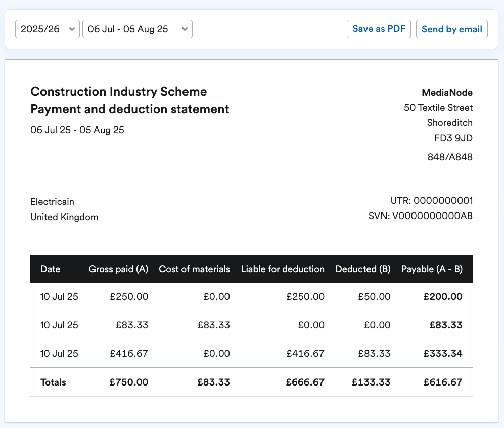Expand the 06 Jul - 05 Aug 25 period selector
504x428 pixels.
pyautogui.click(x=137, y=29)
